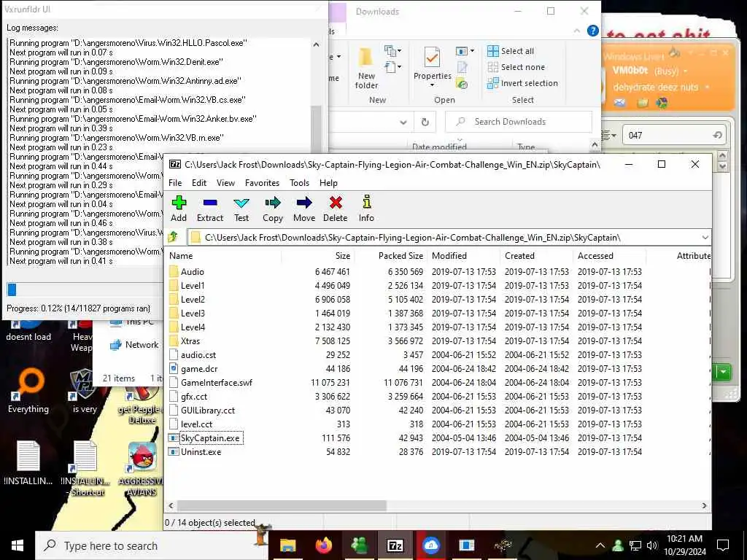The height and width of the screenshot is (560, 747).
Task: Select the Level2 folder row
Action: click(193, 299)
